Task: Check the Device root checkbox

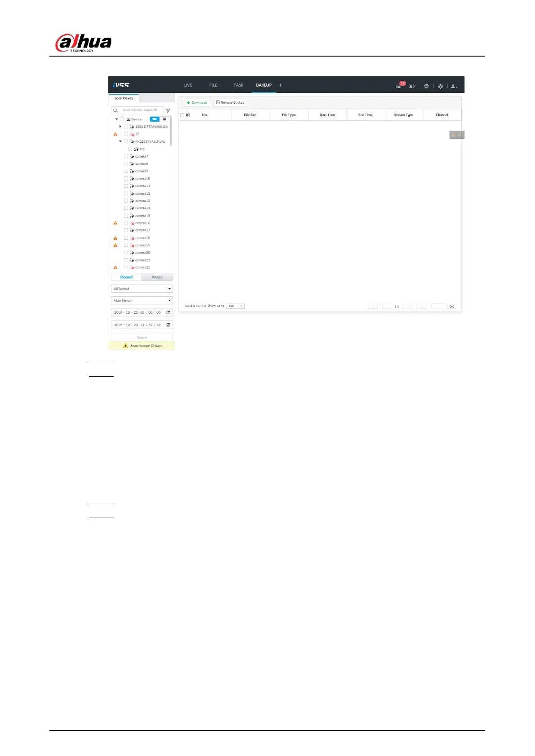Action: 122,119
